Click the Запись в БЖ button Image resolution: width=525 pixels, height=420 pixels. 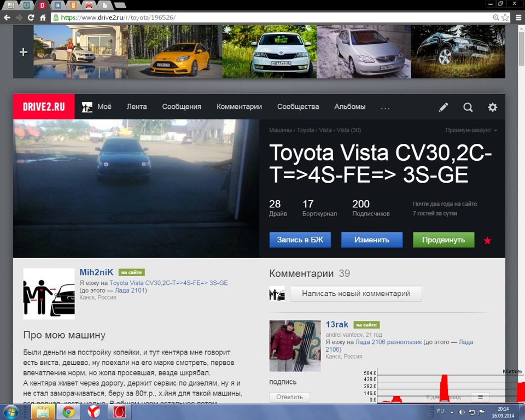pyautogui.click(x=300, y=240)
